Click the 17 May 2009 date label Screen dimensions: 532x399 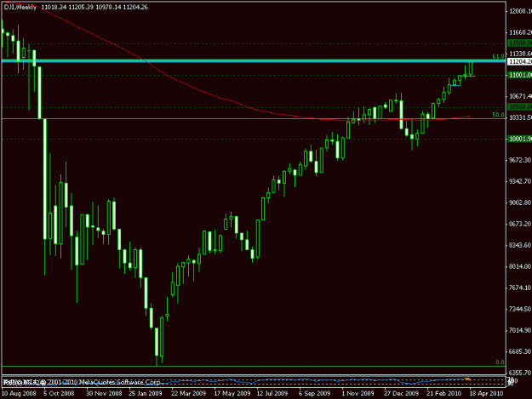(232, 393)
